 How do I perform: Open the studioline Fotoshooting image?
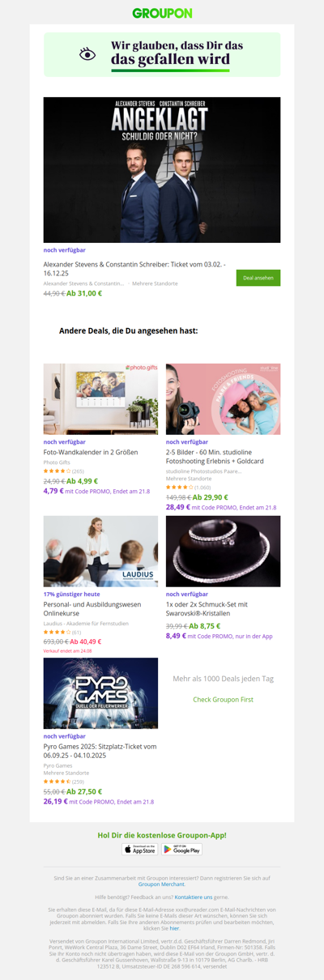click(x=223, y=399)
